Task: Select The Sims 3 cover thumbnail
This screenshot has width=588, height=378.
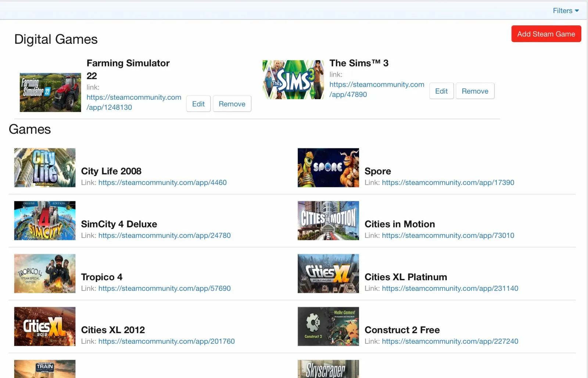Action: 293,80
